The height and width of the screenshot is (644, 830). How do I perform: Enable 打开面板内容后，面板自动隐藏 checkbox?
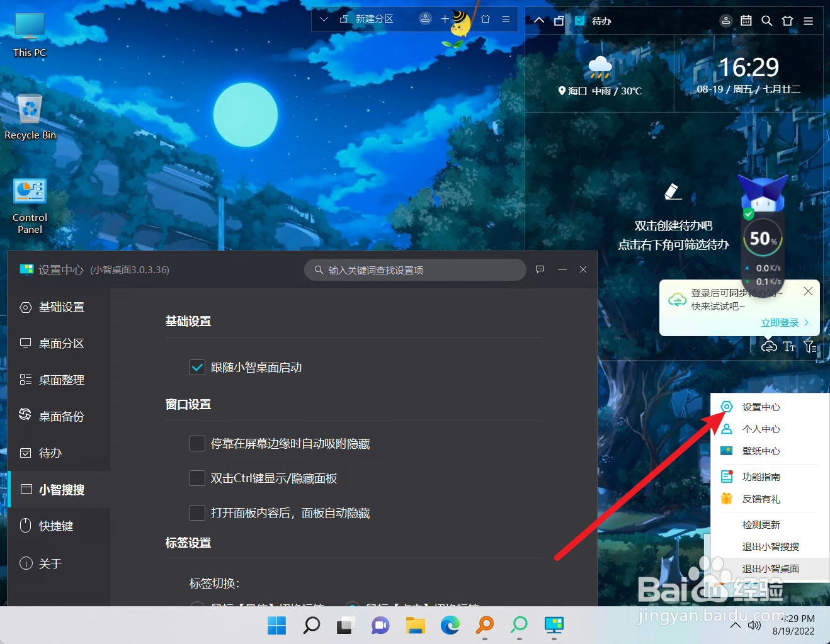(x=197, y=513)
